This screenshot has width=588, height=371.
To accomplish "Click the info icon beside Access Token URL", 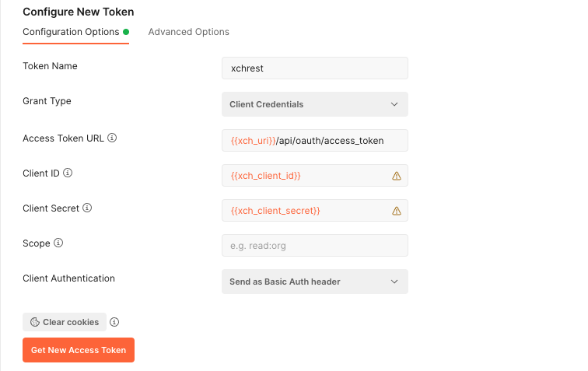I will 112,138.
